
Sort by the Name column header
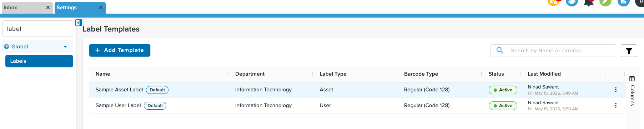103,74
